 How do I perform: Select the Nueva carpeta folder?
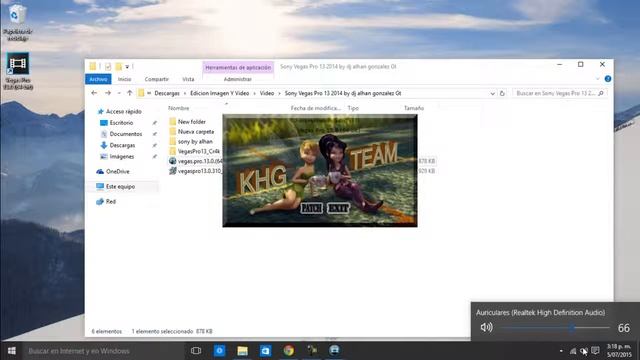pyautogui.click(x=191, y=131)
